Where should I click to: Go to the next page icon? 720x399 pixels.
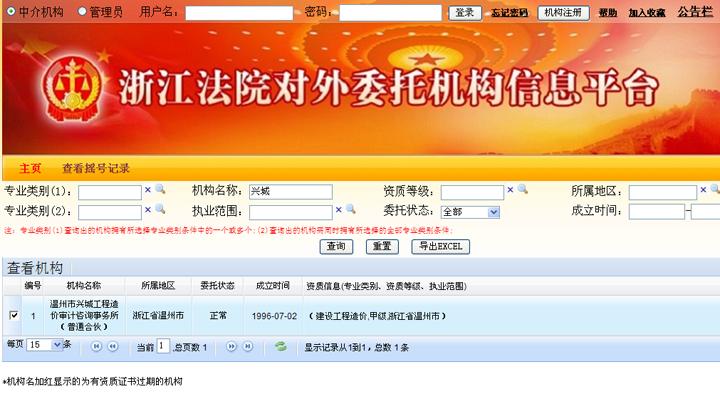point(231,347)
